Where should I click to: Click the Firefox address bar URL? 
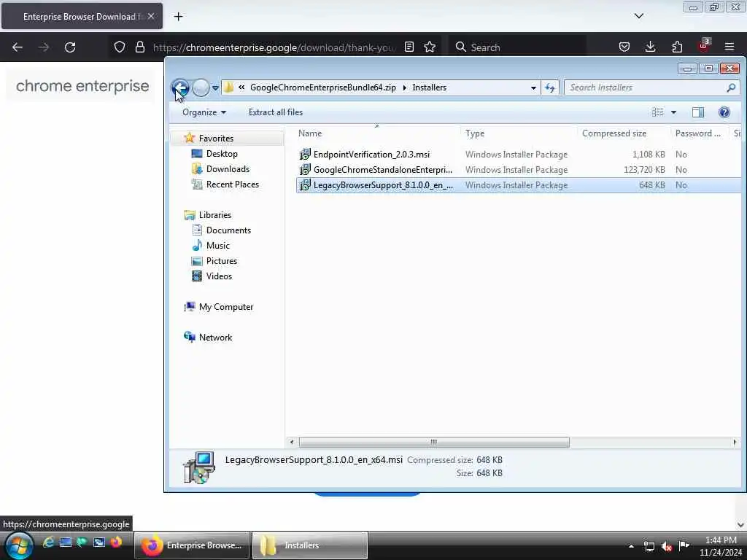tap(274, 47)
